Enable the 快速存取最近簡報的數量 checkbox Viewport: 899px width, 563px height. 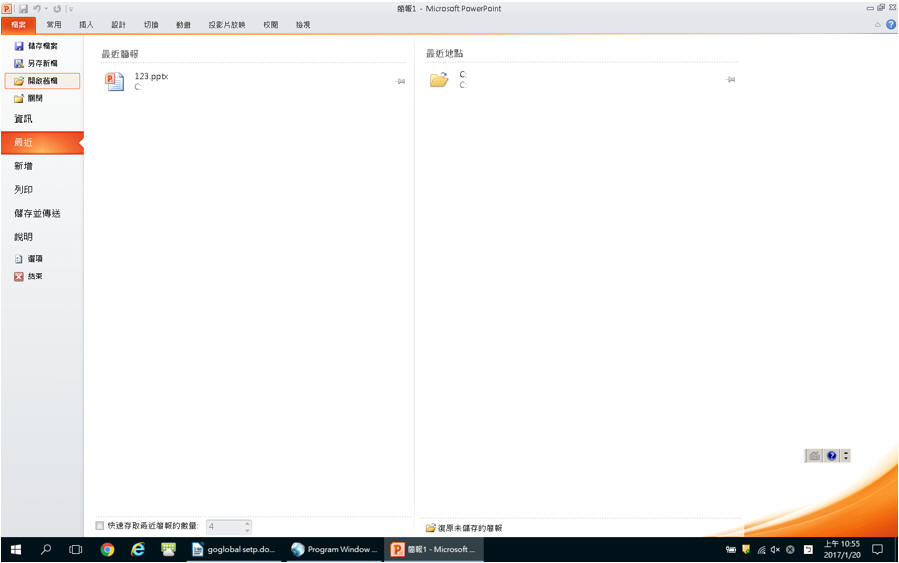pyautogui.click(x=99, y=526)
